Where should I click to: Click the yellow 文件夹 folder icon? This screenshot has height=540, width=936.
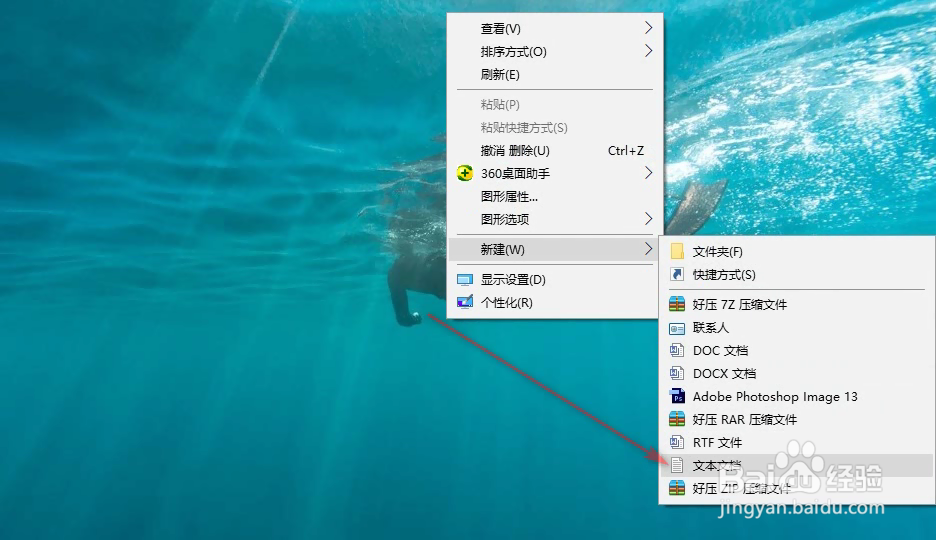pos(677,251)
